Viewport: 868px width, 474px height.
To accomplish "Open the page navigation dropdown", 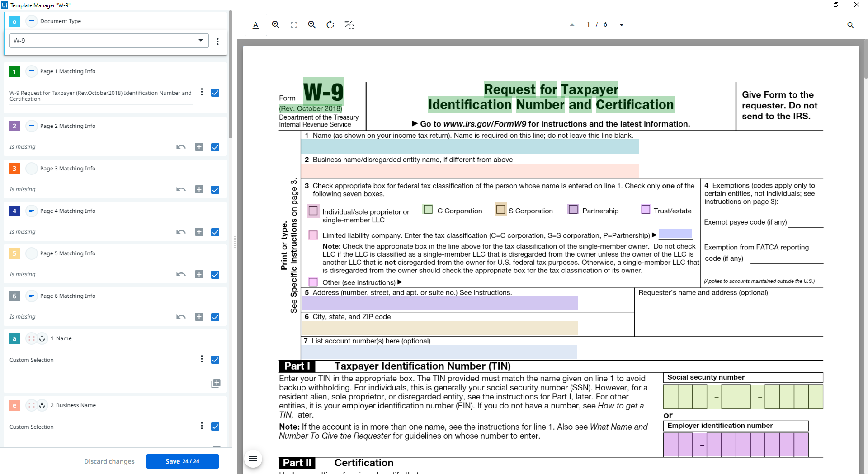I will [622, 24].
